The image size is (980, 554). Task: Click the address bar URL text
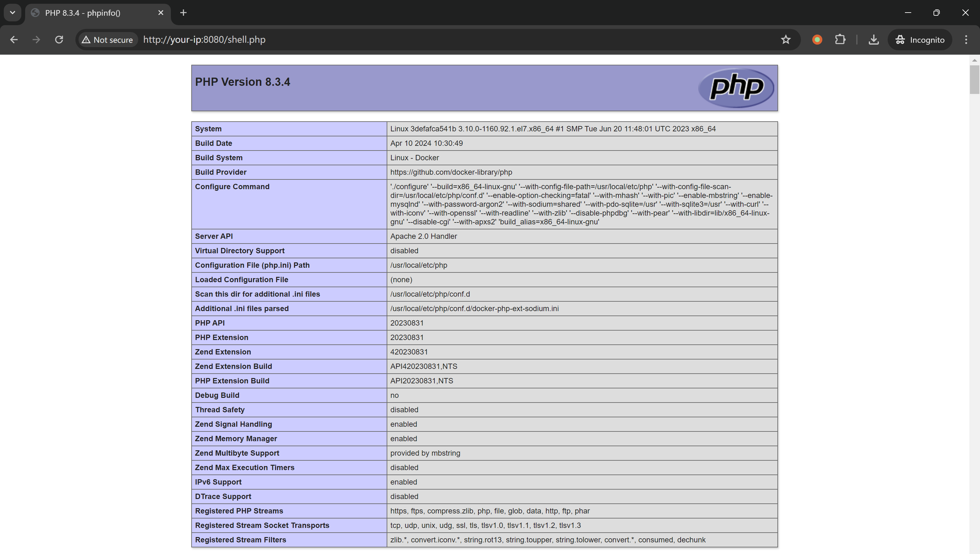tap(204, 40)
